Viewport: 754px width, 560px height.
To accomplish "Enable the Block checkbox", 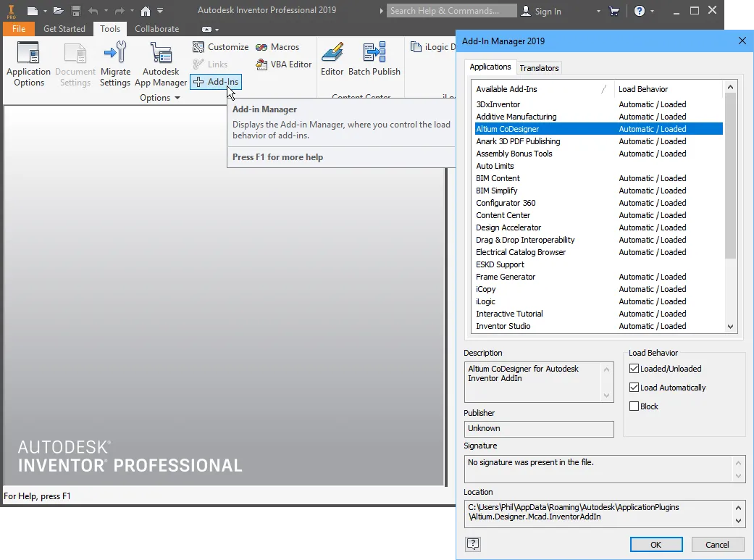I will pyautogui.click(x=634, y=406).
